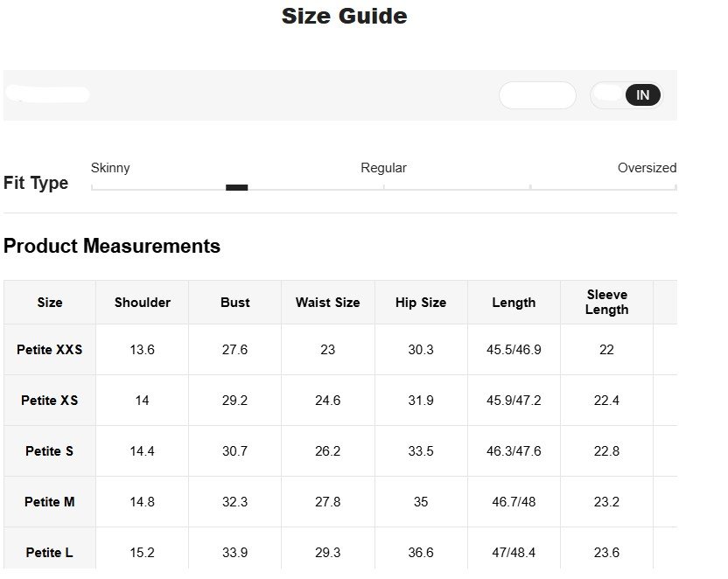Select the Oversized fit label

pos(647,168)
